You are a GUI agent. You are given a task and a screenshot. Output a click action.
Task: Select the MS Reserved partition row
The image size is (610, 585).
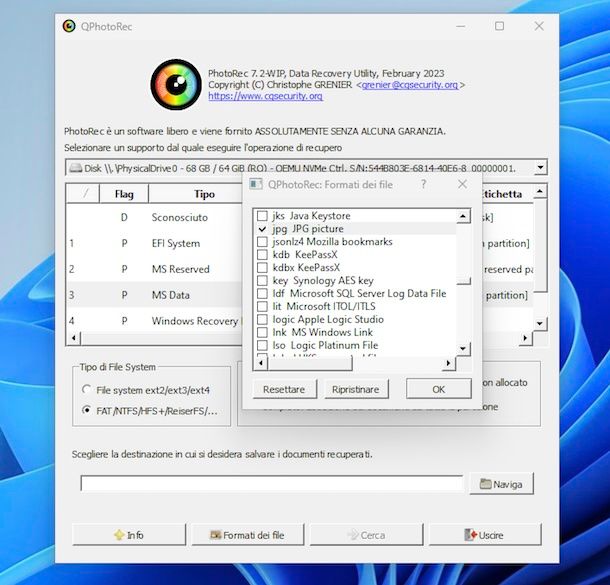pyautogui.click(x=154, y=269)
